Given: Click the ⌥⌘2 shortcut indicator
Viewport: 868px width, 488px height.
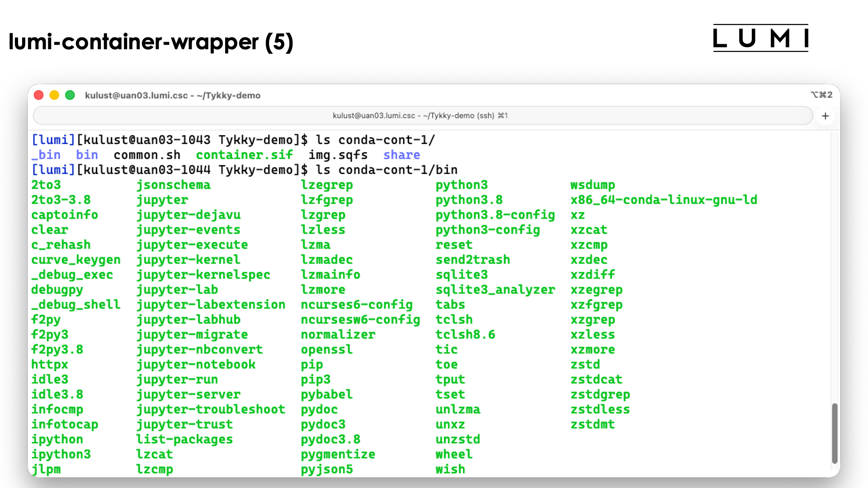Looking at the screenshot, I should [x=823, y=95].
